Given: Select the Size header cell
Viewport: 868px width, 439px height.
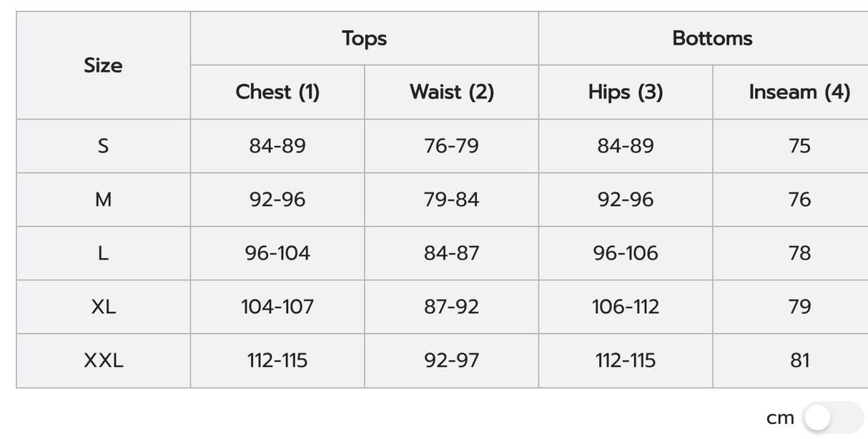Looking at the screenshot, I should point(103,66).
